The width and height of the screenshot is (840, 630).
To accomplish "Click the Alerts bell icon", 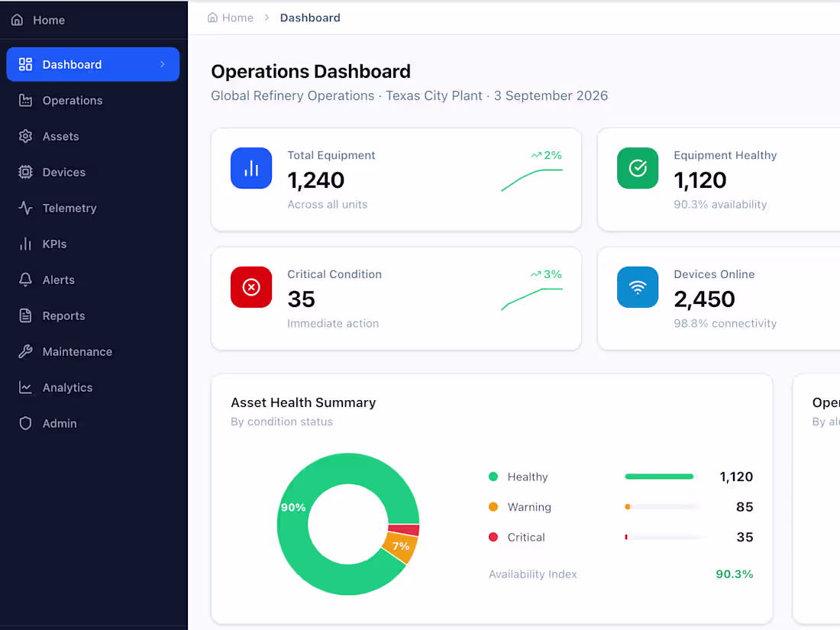I will [x=25, y=279].
